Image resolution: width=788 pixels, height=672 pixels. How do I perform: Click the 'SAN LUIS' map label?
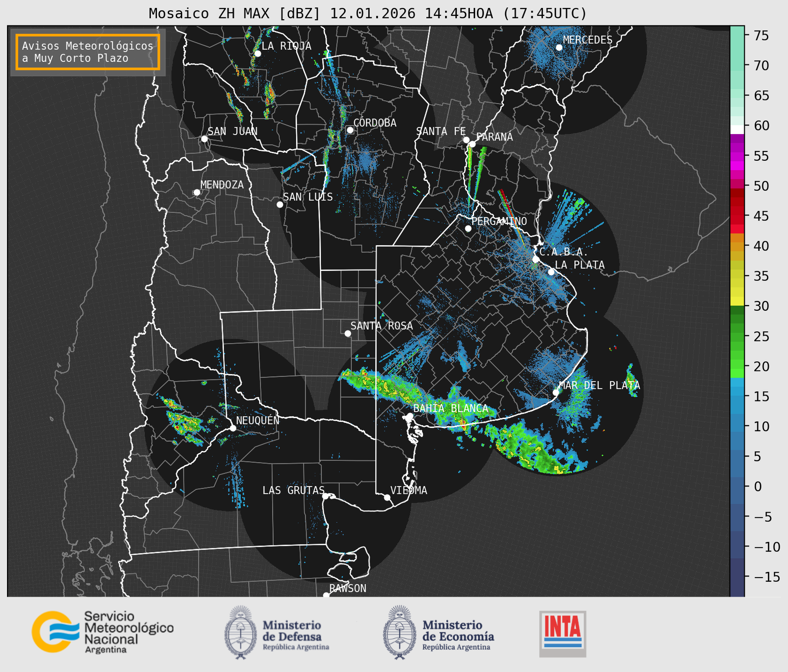tap(308, 197)
